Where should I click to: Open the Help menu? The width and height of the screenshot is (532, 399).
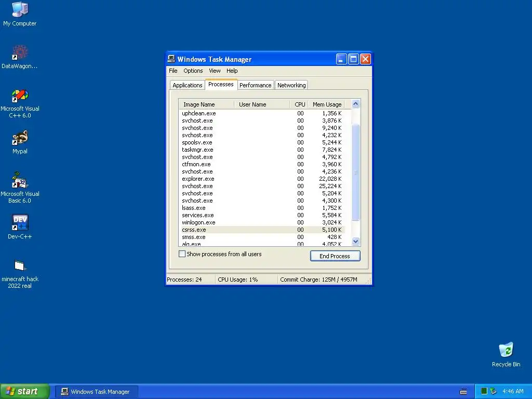point(232,71)
